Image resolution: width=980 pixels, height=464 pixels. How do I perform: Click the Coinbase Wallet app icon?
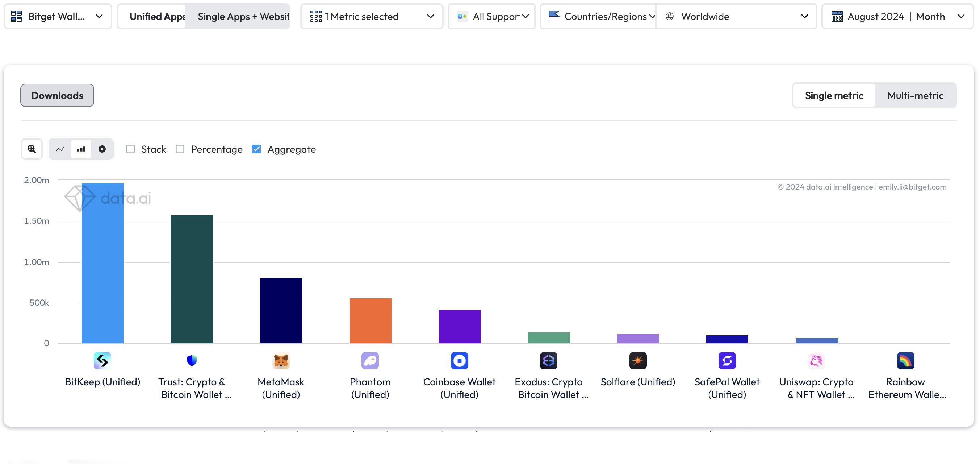tap(459, 361)
